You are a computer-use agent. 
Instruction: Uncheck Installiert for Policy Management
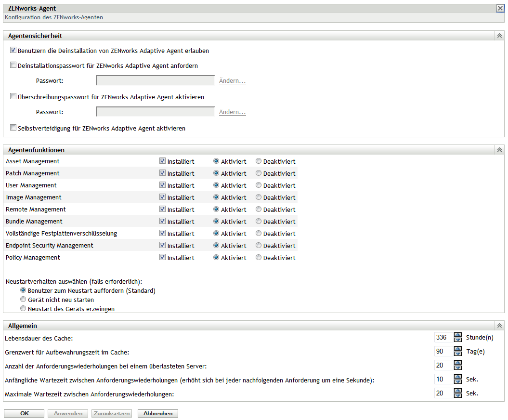(x=162, y=257)
